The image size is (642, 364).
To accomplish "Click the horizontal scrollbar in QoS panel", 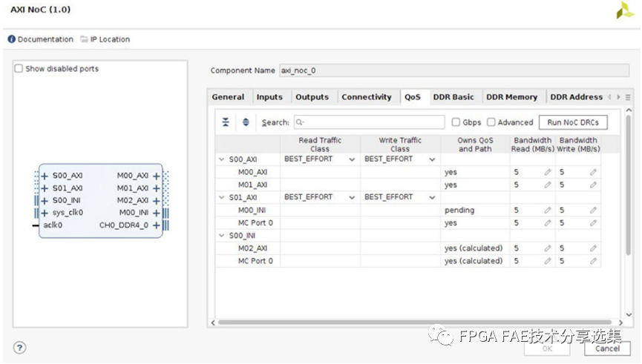I will click(414, 322).
